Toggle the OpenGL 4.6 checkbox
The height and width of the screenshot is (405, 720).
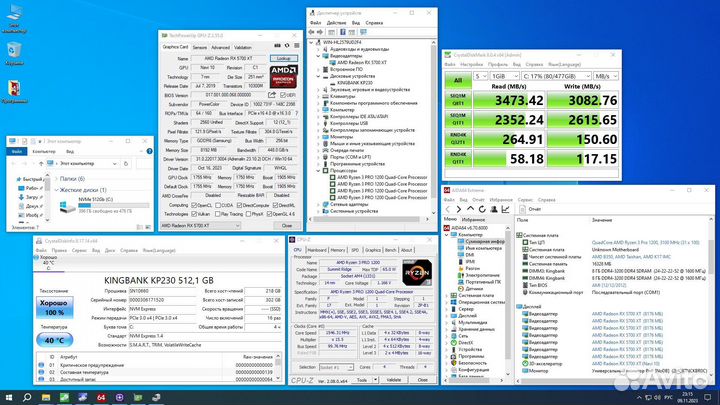click(x=269, y=214)
